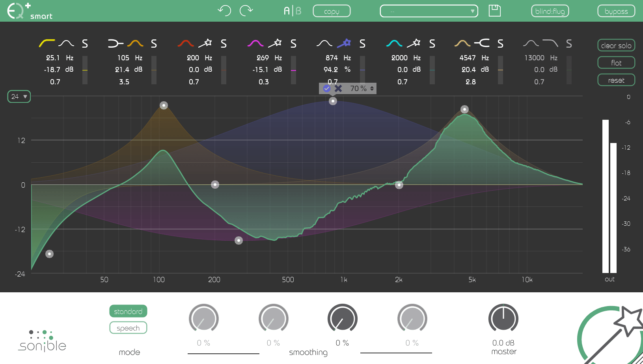Viewport: 643px width, 364px height.
Task: Select low-cut filter shape for 25.1 Hz band
Action: coord(47,43)
